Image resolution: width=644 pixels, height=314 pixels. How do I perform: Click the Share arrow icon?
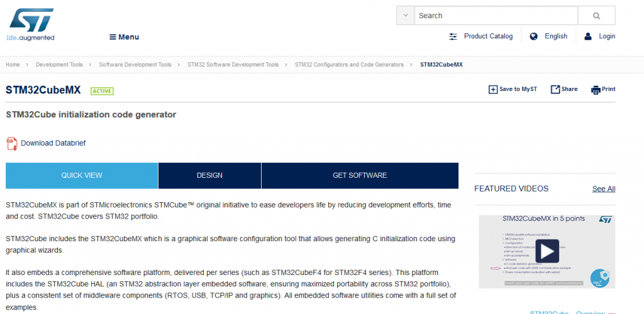click(555, 89)
